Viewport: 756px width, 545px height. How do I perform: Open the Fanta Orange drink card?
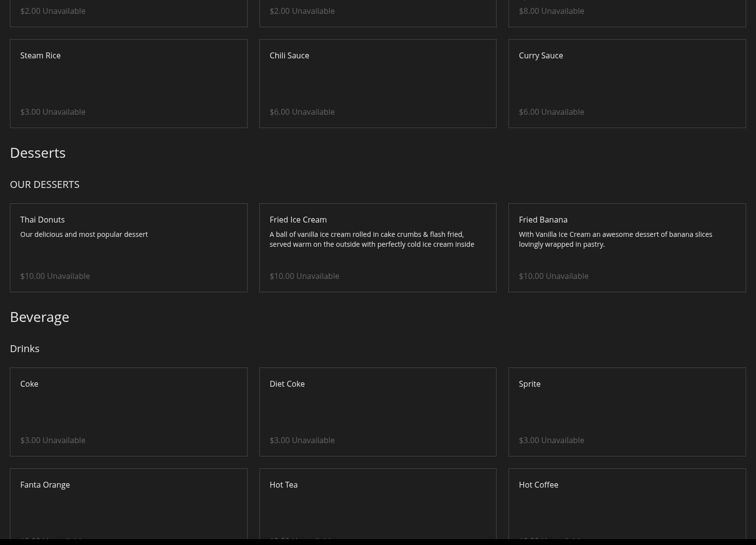coord(128,504)
